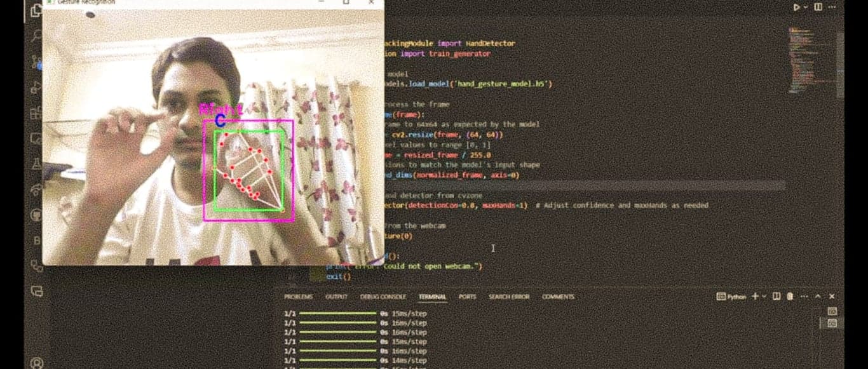The height and width of the screenshot is (369, 868).
Task: Open run options with the chevron beside Run
Action: click(x=806, y=7)
